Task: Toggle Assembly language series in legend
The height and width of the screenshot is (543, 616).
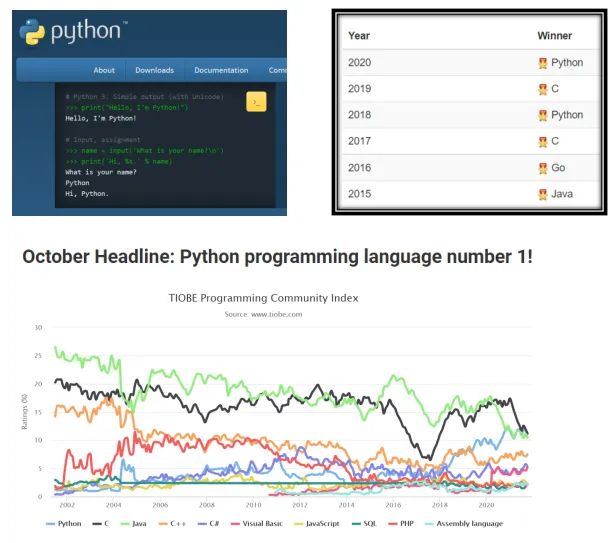Action: pos(464,524)
